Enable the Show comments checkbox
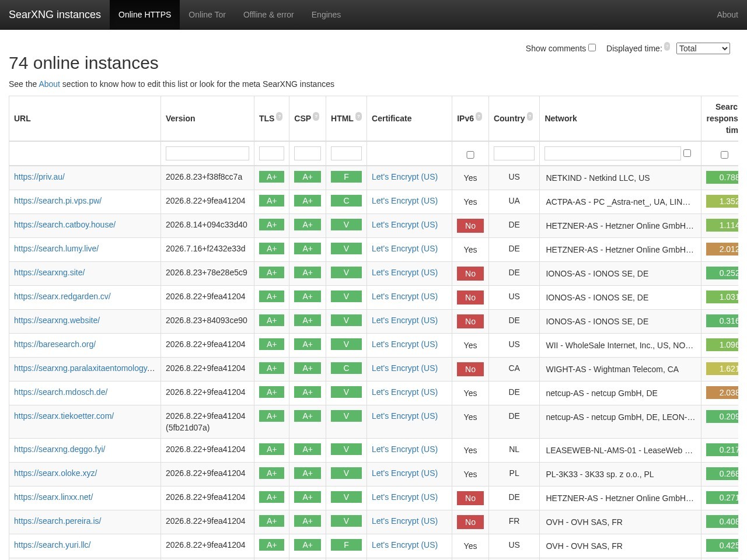Screen dimensions: 747x560 point(592,48)
